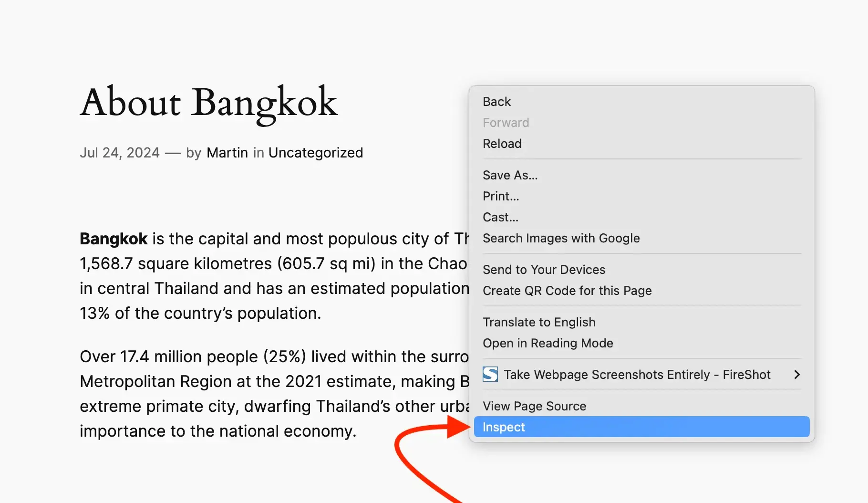This screenshot has width=868, height=503.
Task: Choose Save As... menu entry
Action: tap(641, 175)
